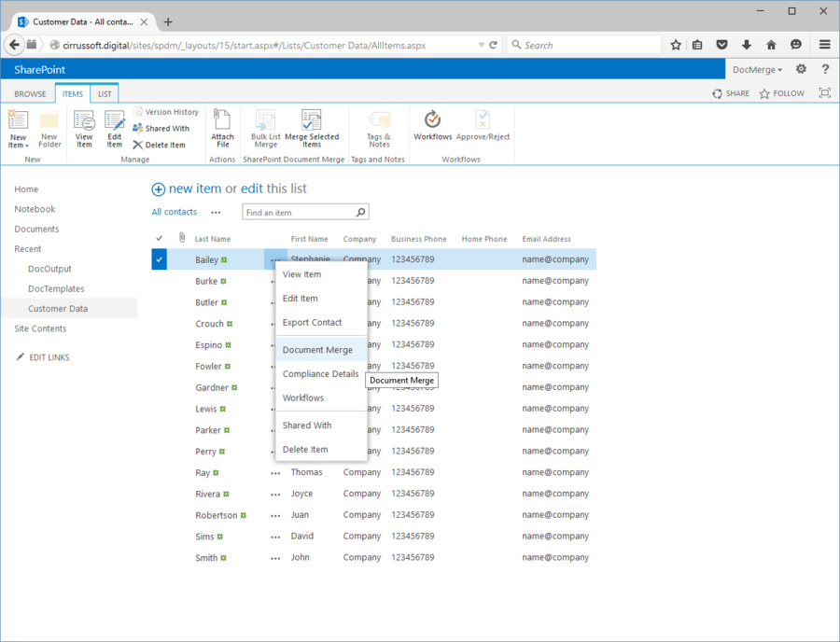Switch to the LIST ribbon tab

pos(105,93)
